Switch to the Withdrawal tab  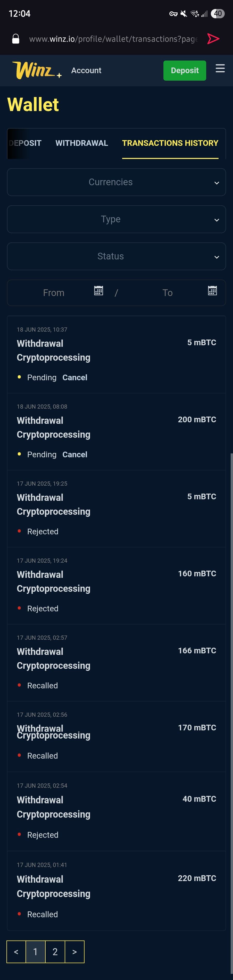click(82, 143)
